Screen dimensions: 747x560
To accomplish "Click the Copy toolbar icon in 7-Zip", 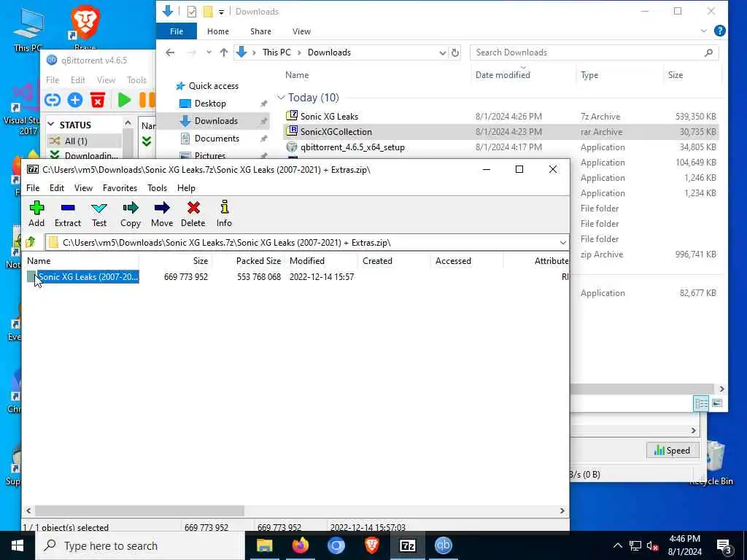I will [130, 214].
